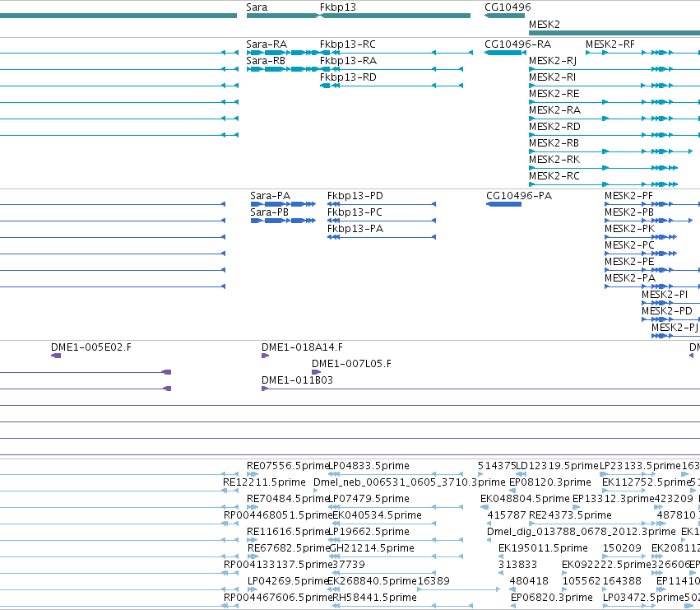
Task: Open EST RE24373.5prime
Action: (570, 515)
